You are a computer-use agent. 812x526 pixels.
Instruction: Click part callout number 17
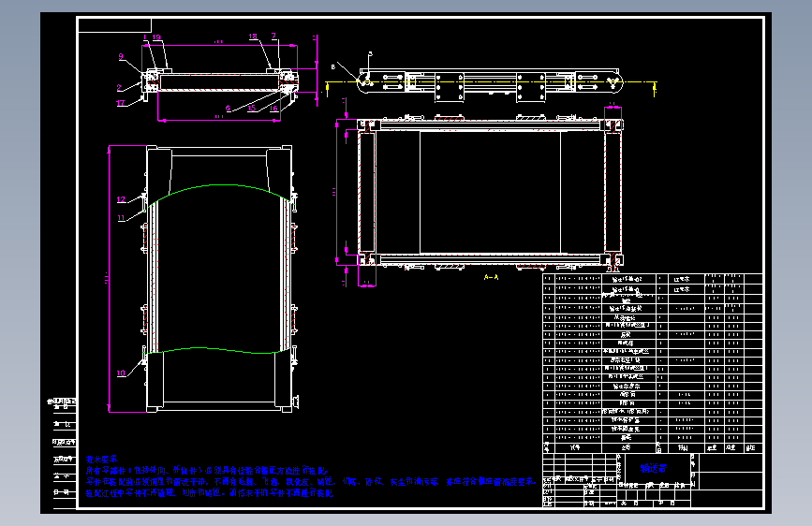(x=120, y=103)
